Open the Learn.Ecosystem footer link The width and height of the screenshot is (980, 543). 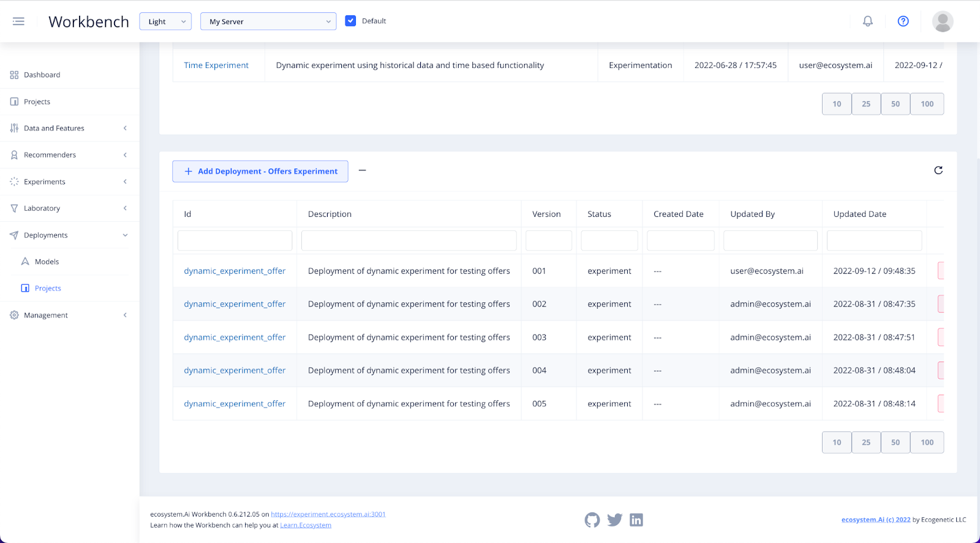(306, 525)
